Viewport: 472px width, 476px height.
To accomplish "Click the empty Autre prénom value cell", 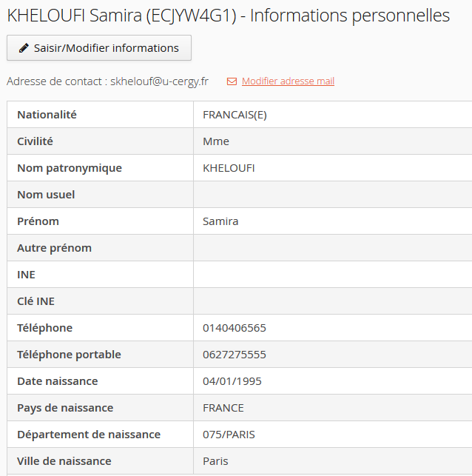I will coord(332,248).
